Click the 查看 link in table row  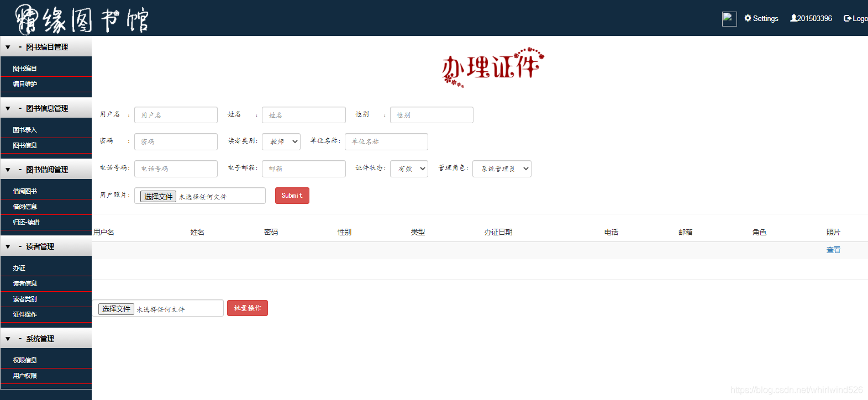pyautogui.click(x=833, y=250)
